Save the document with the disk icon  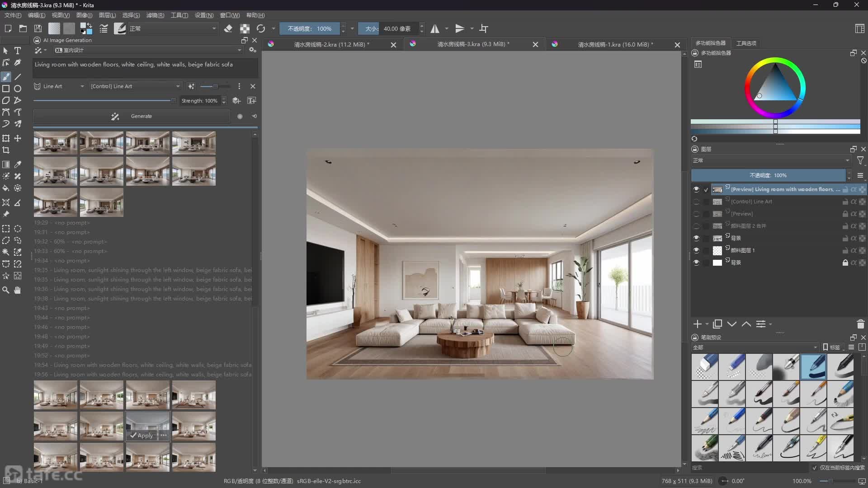click(38, 28)
